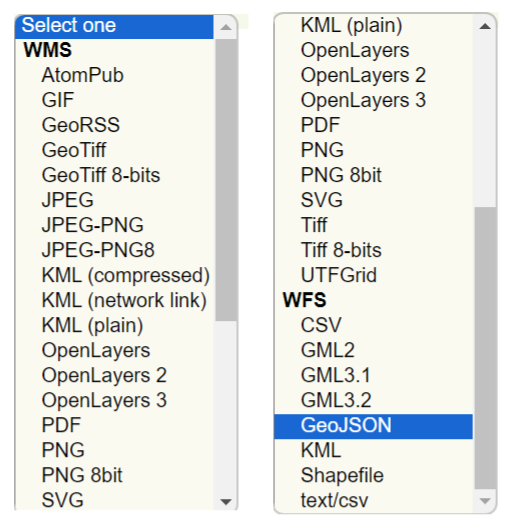Click the left list's scroll up arrow
The height and width of the screenshot is (526, 514).
[226, 27]
